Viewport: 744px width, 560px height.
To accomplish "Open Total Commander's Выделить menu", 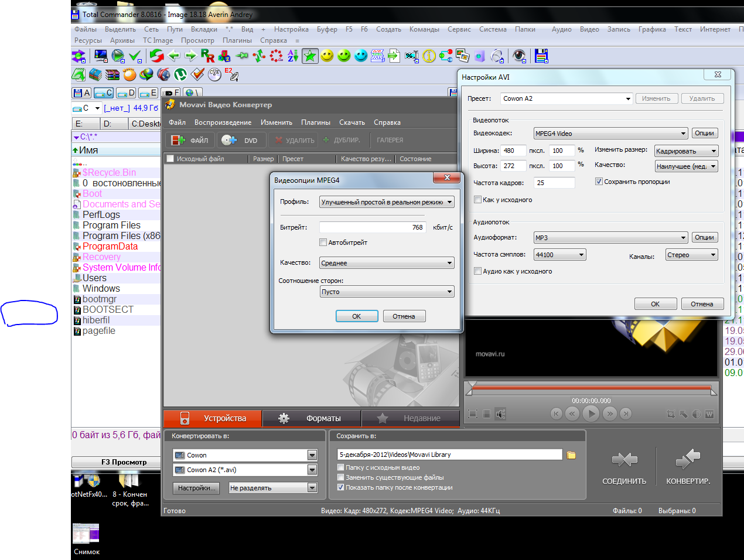I will click(x=120, y=29).
